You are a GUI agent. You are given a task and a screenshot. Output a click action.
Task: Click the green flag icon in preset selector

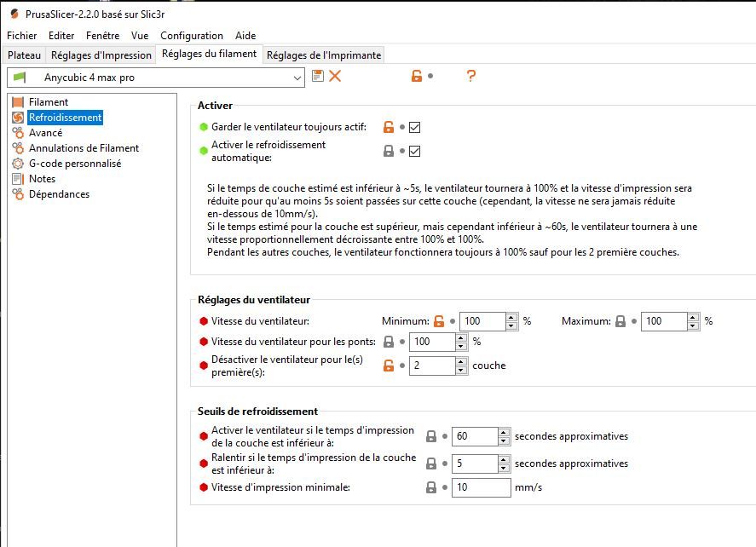20,78
